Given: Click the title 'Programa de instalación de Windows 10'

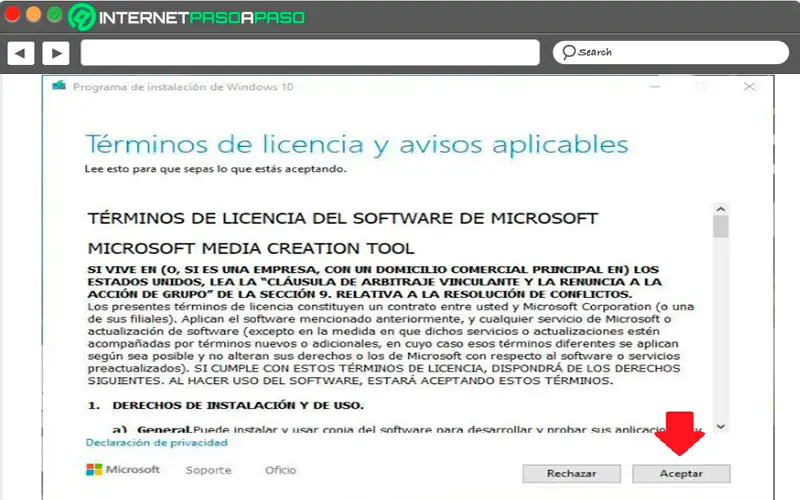Looking at the screenshot, I should [183, 87].
